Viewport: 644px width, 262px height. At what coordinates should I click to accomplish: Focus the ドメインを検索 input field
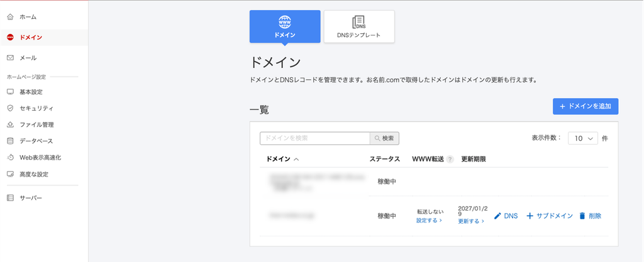pyautogui.click(x=315, y=138)
